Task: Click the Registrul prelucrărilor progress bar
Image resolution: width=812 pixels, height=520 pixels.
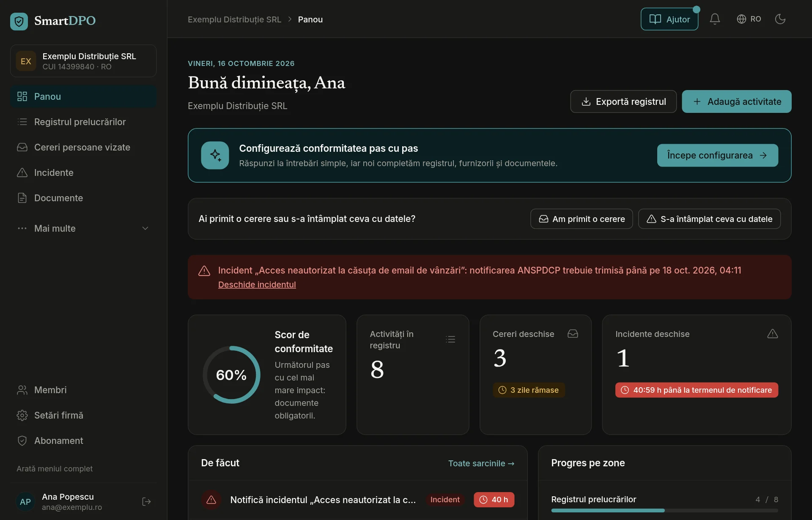Action: 664,510
